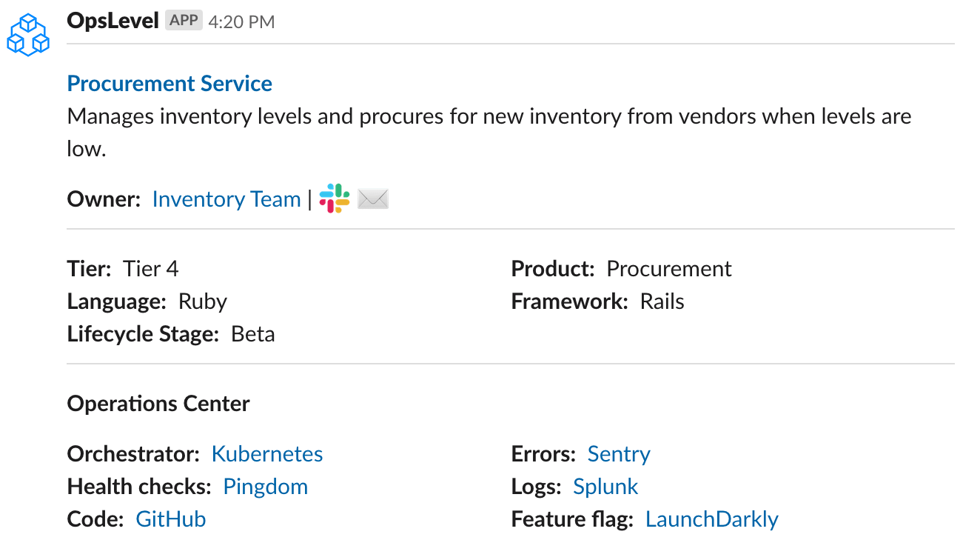
Task: Open the Kubernetes orchestrator link
Action: (x=267, y=453)
